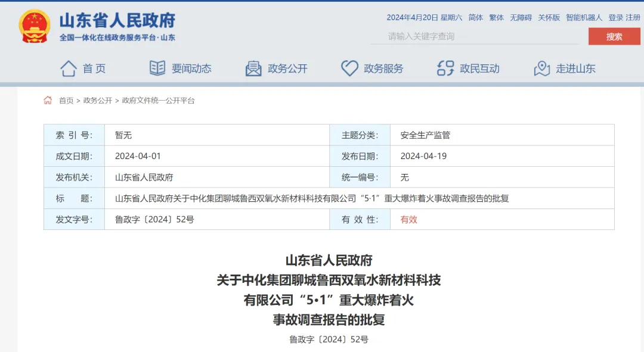This screenshot has width=644, height=352.
Task: Click the bold document heading 事故调查报告的批复
Action: (329, 320)
